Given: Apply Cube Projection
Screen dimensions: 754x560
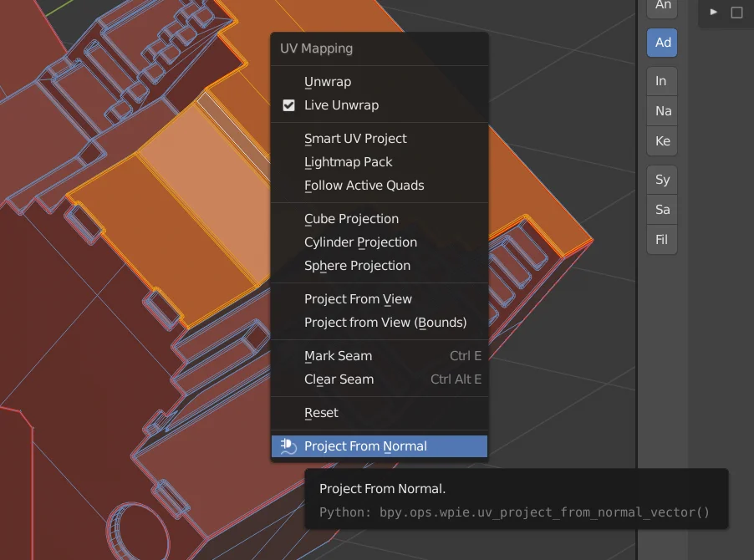Looking at the screenshot, I should [x=352, y=218].
